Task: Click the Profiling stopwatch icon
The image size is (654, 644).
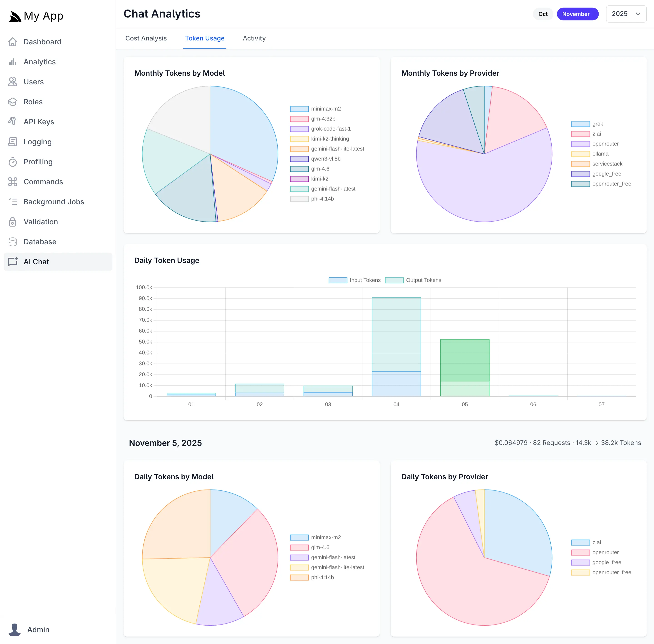Action: click(12, 162)
